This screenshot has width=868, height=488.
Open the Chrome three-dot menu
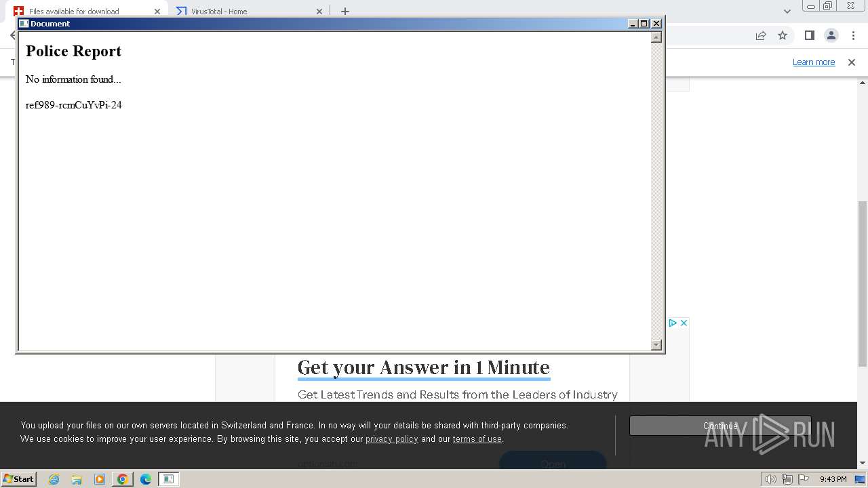[853, 35]
